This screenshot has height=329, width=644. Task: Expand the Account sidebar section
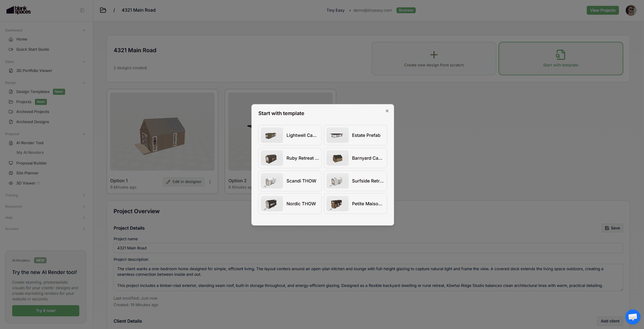pos(84,229)
